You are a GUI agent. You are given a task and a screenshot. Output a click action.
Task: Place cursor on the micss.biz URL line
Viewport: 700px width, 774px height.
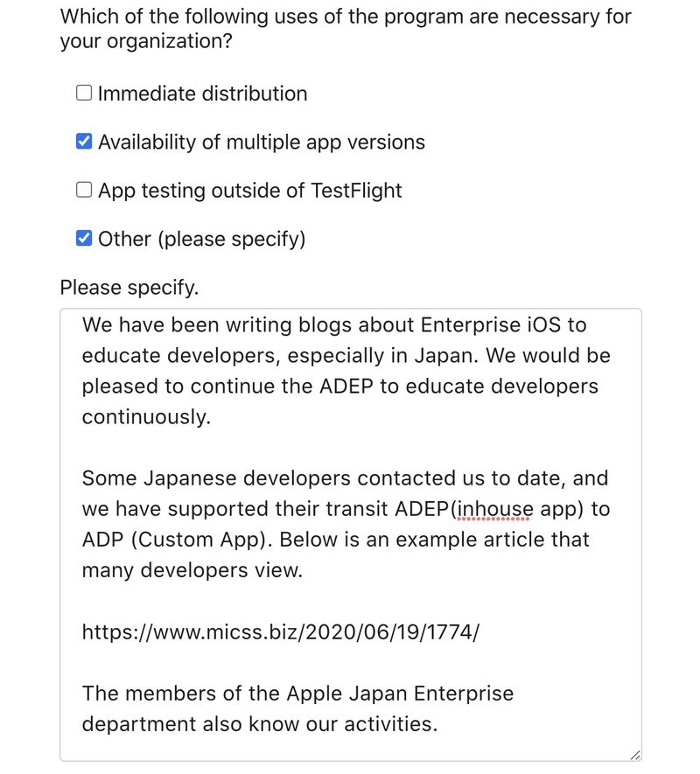pyautogui.click(x=280, y=631)
